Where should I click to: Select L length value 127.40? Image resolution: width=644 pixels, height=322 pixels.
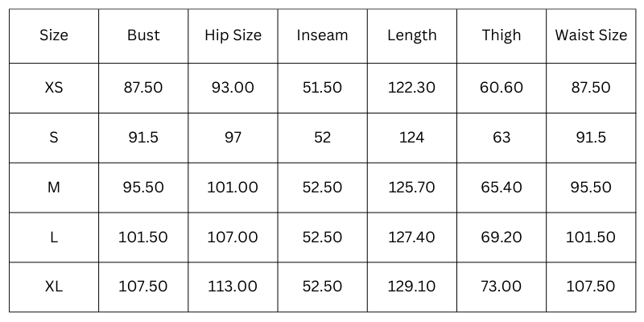click(x=411, y=237)
